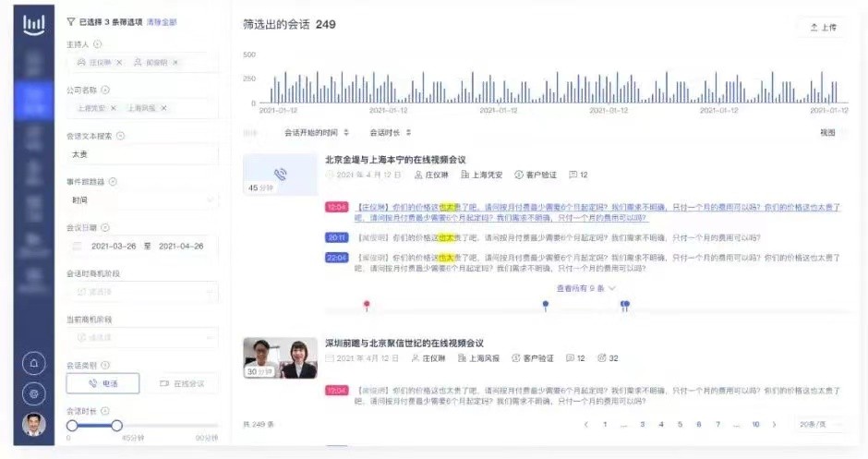
Task: Click host 庄仪琳 icon in first conversation
Action: pyautogui.click(x=418, y=175)
